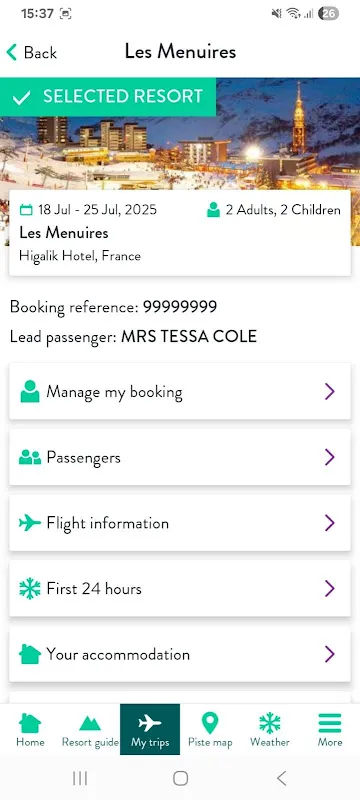Select the Piste map pin icon

coord(210,723)
